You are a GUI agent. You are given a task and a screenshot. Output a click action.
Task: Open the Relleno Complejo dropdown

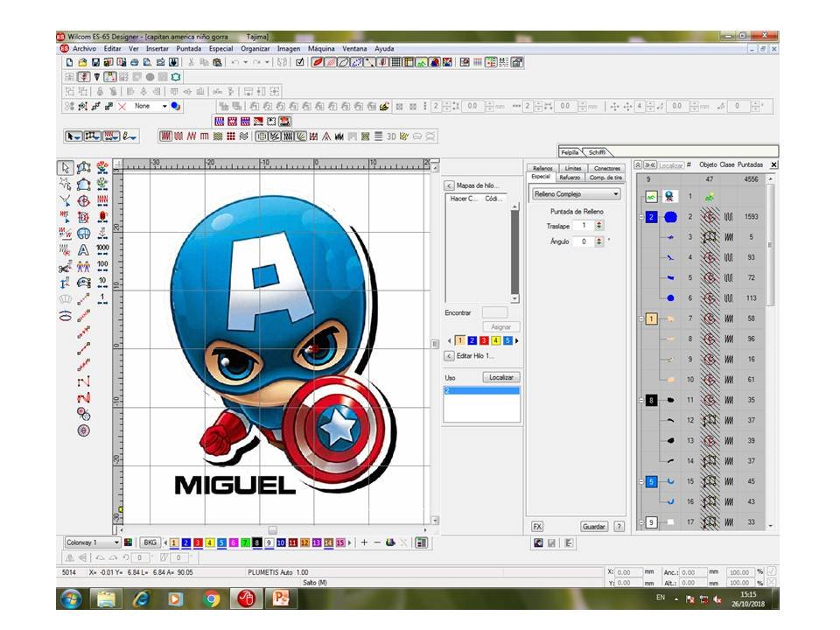(x=577, y=194)
